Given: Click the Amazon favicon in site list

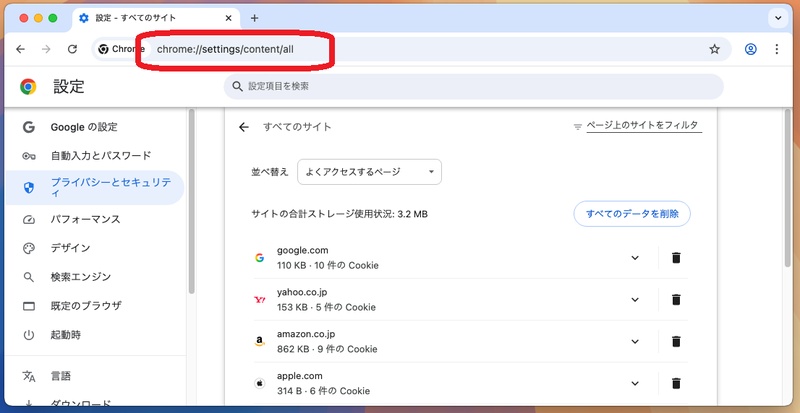Looking at the screenshot, I should click(x=260, y=342).
